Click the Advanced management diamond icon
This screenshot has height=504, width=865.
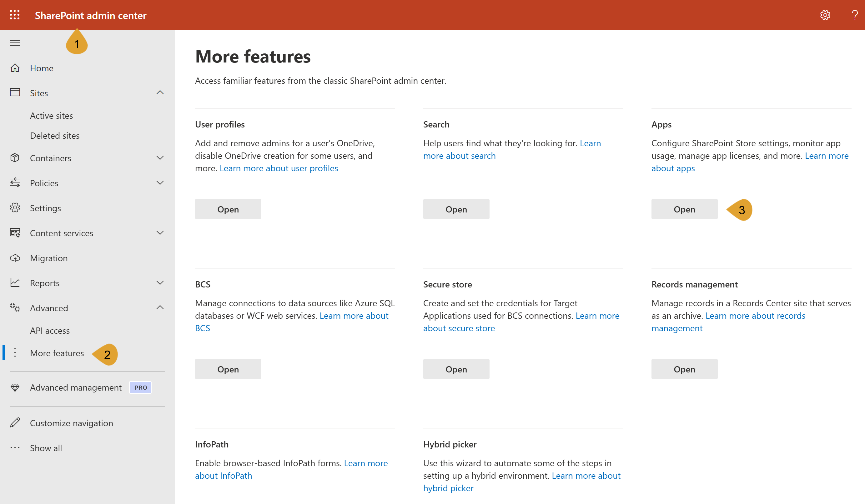(15, 388)
